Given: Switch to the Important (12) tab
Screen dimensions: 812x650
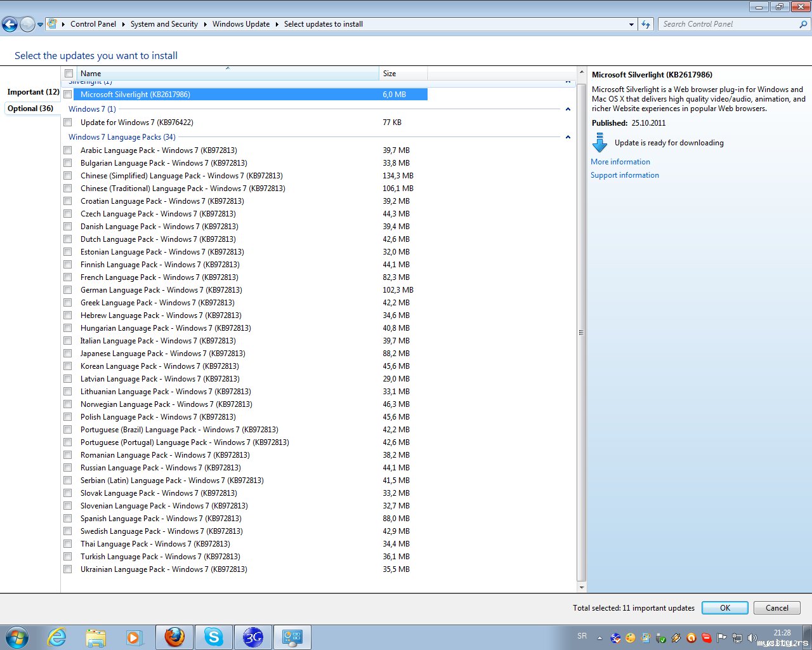Looking at the screenshot, I should pyautogui.click(x=33, y=92).
